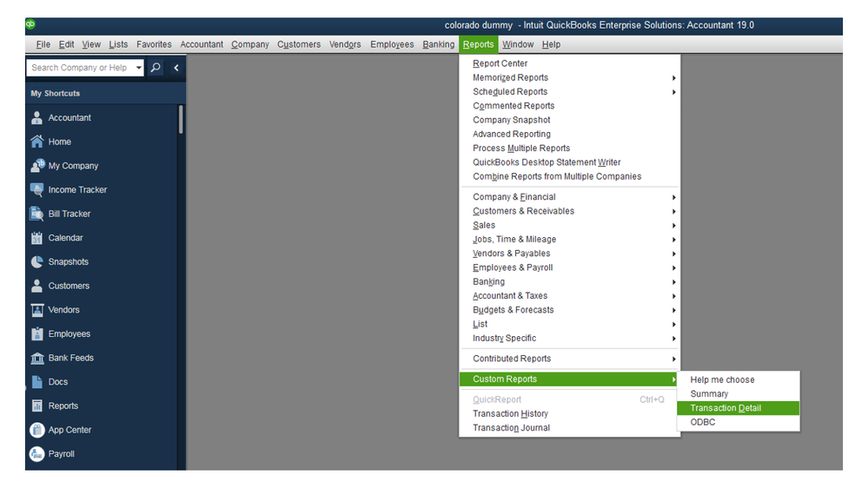
Task: Open the Vendors menu in menu bar
Action: 345,44
